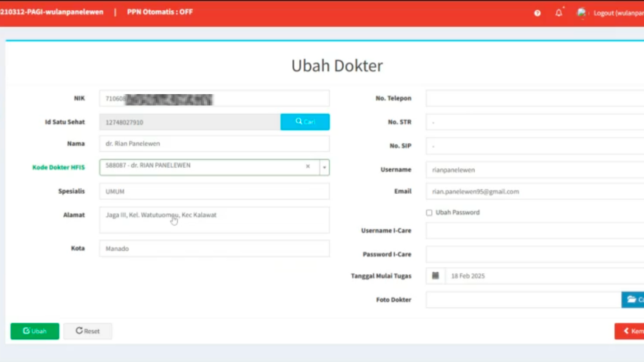Expand the Kode Dokter HFIS dropdown arrow
The height and width of the screenshot is (362, 644).
click(324, 167)
